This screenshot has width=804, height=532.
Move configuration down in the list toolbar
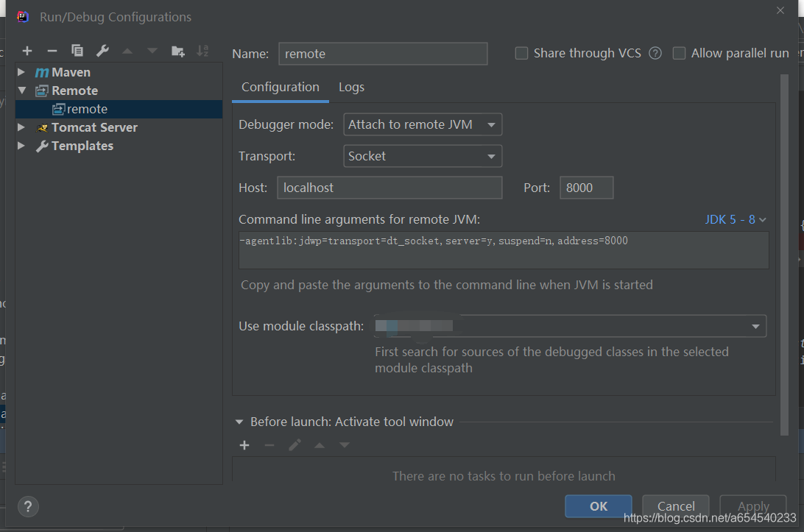tap(152, 51)
